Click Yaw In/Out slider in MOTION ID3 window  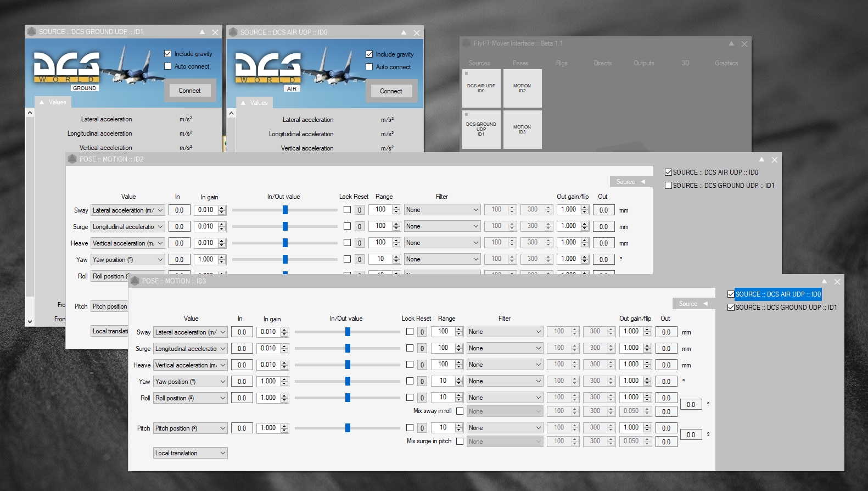click(348, 381)
